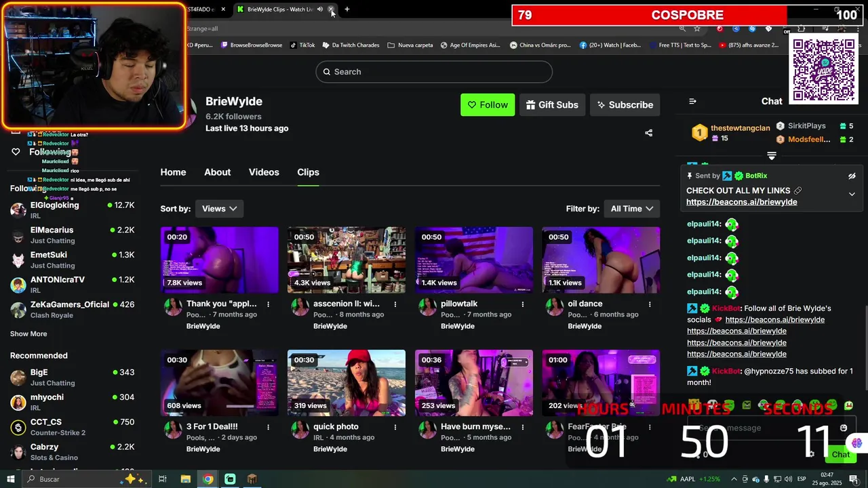Open options menu for 'asscenion II' clip
Screen dimensions: 868x488
click(395, 304)
